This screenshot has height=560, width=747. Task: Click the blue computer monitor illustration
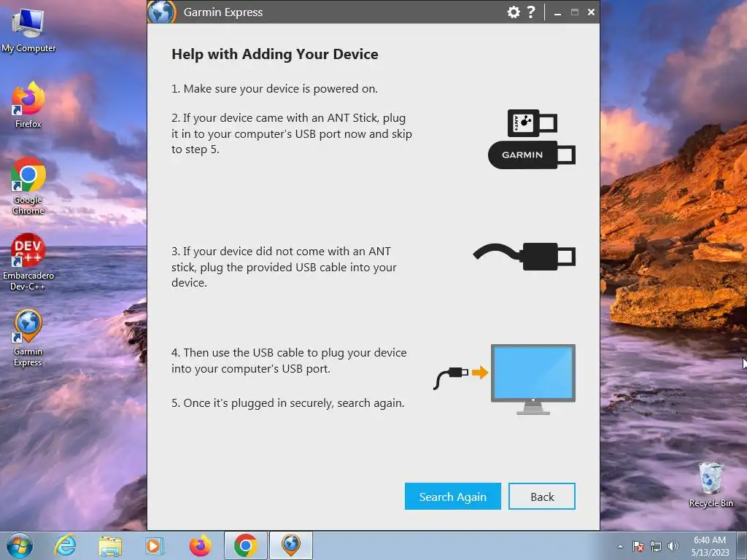533,379
